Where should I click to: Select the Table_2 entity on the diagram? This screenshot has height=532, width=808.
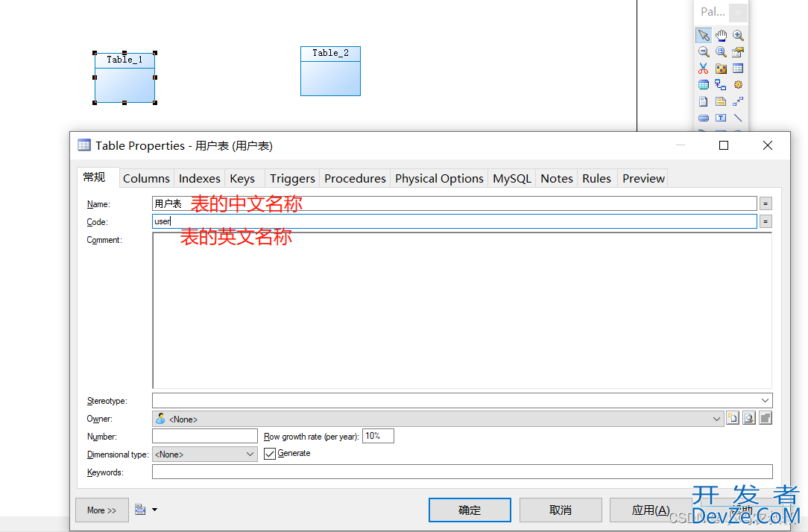330,71
